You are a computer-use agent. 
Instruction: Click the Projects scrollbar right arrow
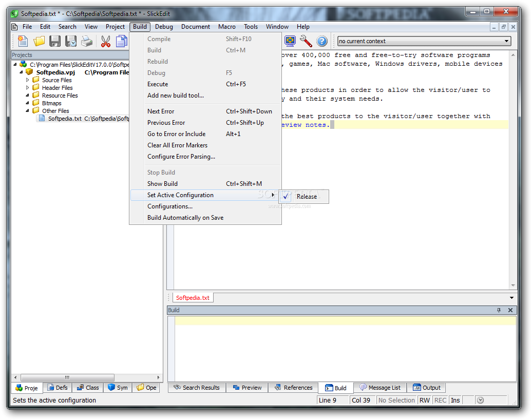(x=159, y=377)
